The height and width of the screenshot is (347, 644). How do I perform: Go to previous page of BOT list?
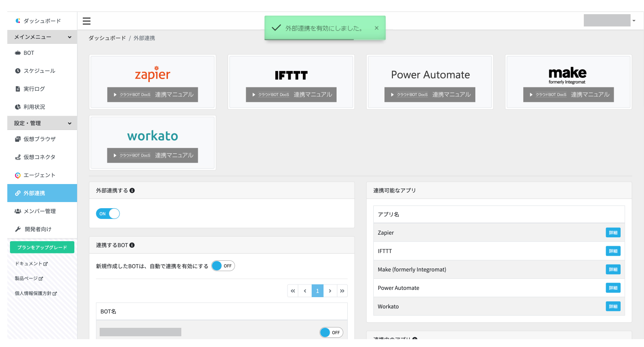click(x=305, y=291)
